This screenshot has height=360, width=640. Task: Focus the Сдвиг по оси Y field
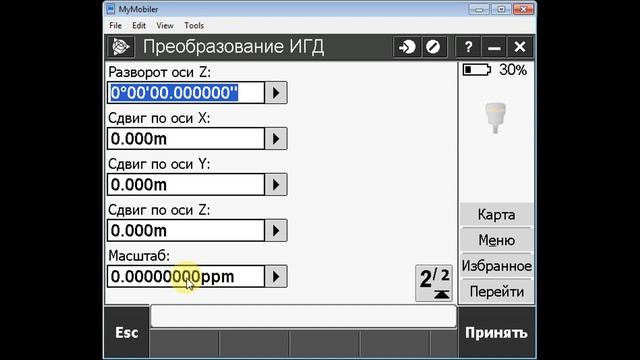click(x=186, y=185)
